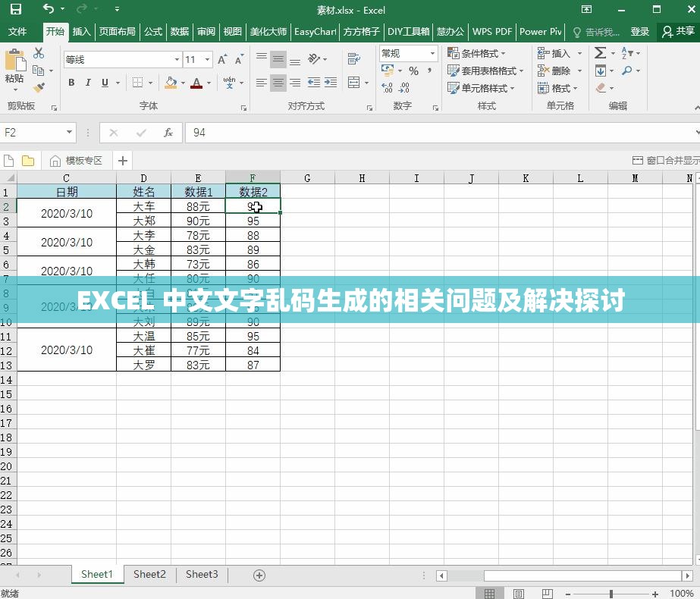Click the Increase Decimal icon
This screenshot has height=599, width=700.
point(387,87)
